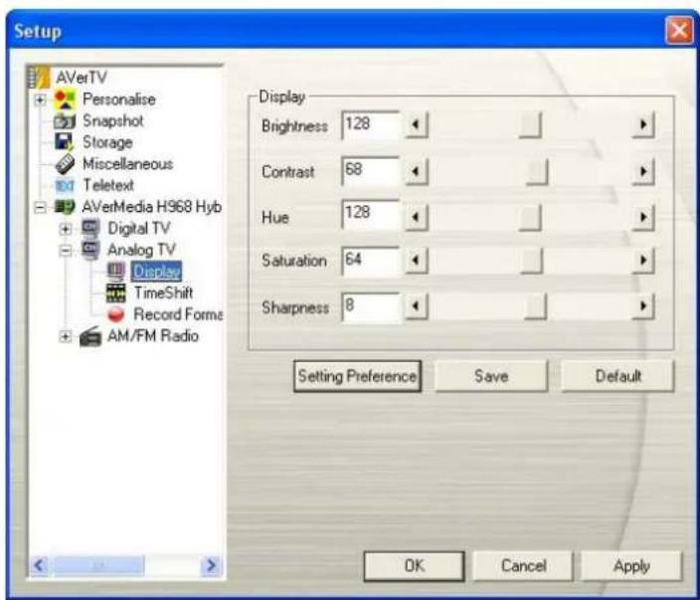Viewport: 700px width, 600px height.
Task: Click the Brightness value field
Action: [371, 125]
